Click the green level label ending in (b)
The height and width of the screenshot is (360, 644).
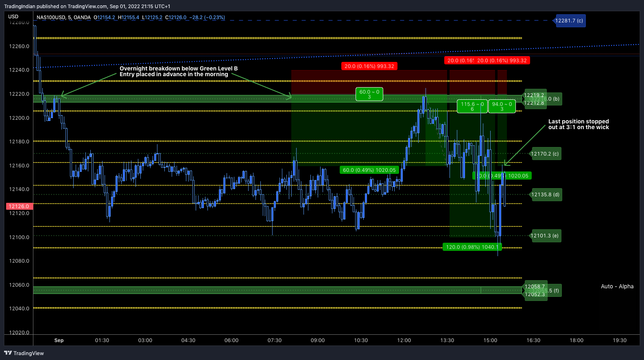click(553, 99)
